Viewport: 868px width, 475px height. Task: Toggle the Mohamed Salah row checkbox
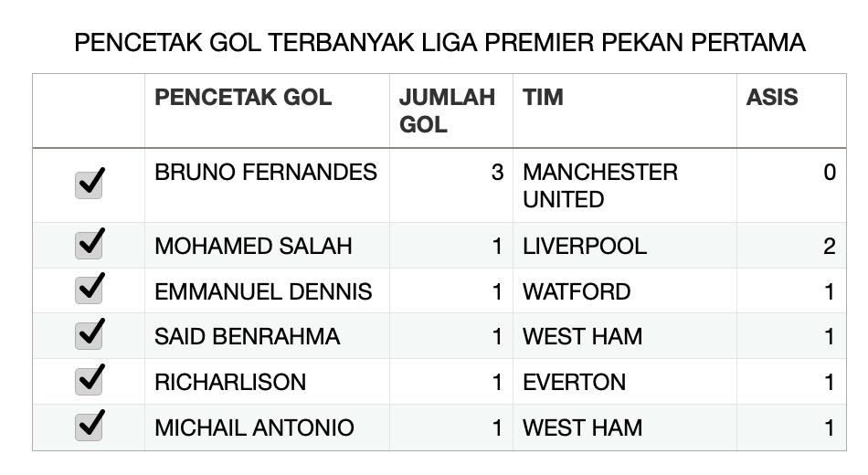click(x=89, y=245)
